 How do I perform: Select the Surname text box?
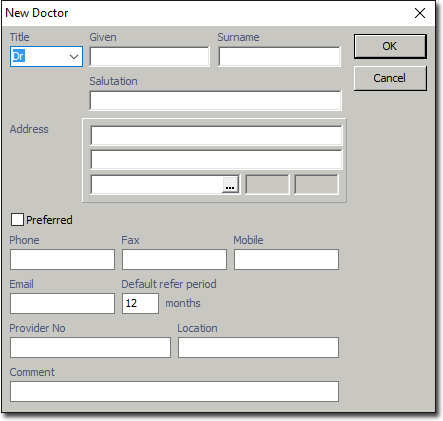point(279,57)
